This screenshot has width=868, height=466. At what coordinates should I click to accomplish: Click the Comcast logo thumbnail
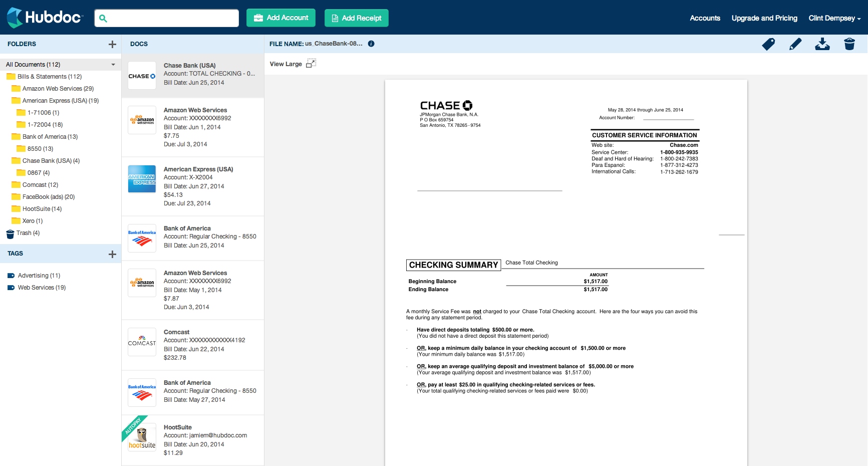142,342
